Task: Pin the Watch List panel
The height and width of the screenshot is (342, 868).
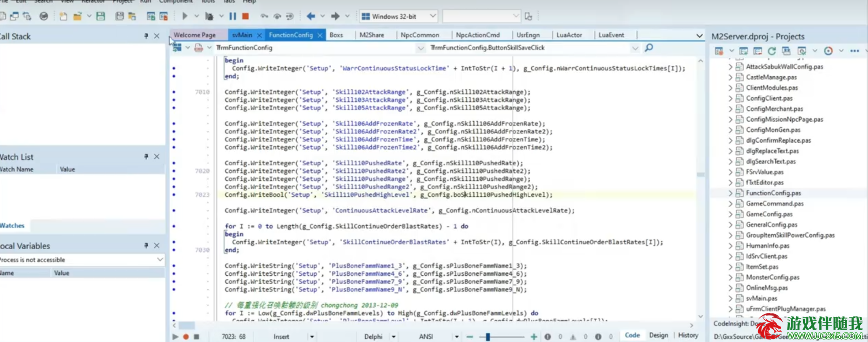Action: pos(146,156)
